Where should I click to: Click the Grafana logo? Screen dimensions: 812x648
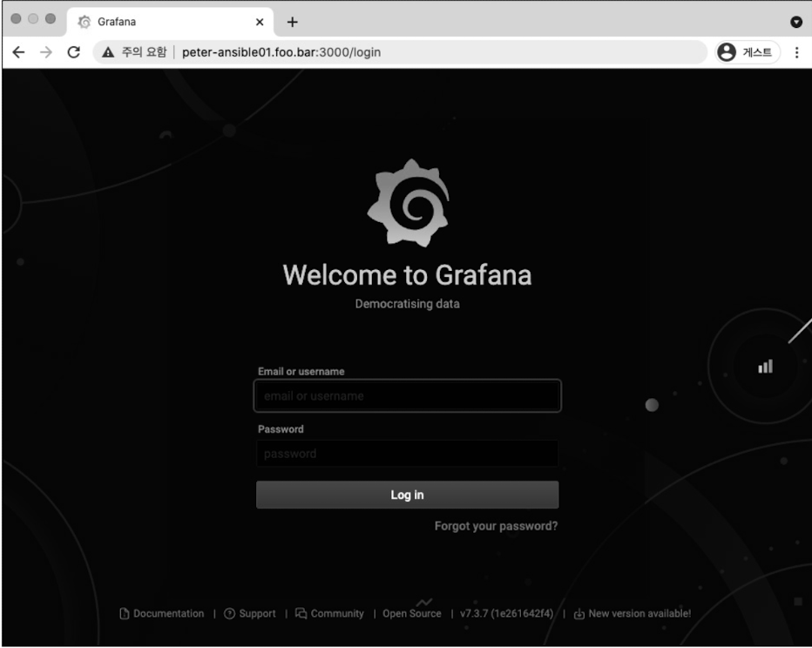(x=408, y=203)
